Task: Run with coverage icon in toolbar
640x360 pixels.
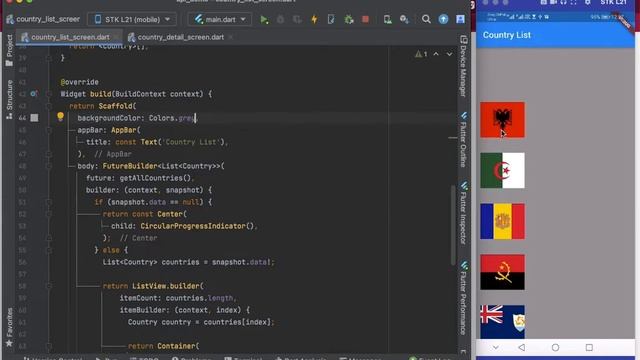Action: click(298, 19)
